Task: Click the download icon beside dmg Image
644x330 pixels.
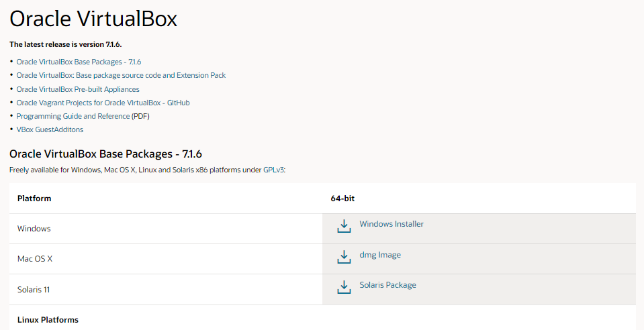Action: [344, 257]
